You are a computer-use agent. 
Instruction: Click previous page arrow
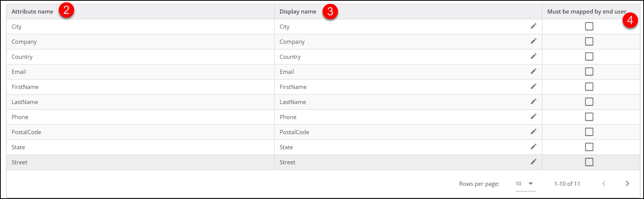(x=604, y=184)
